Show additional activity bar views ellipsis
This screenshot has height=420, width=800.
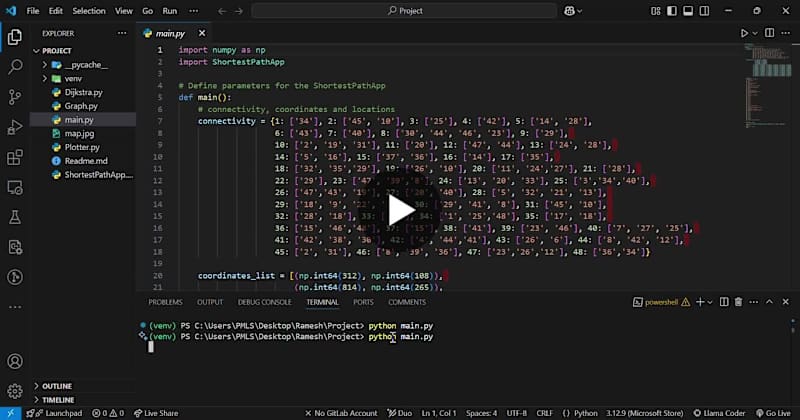[x=15, y=307]
